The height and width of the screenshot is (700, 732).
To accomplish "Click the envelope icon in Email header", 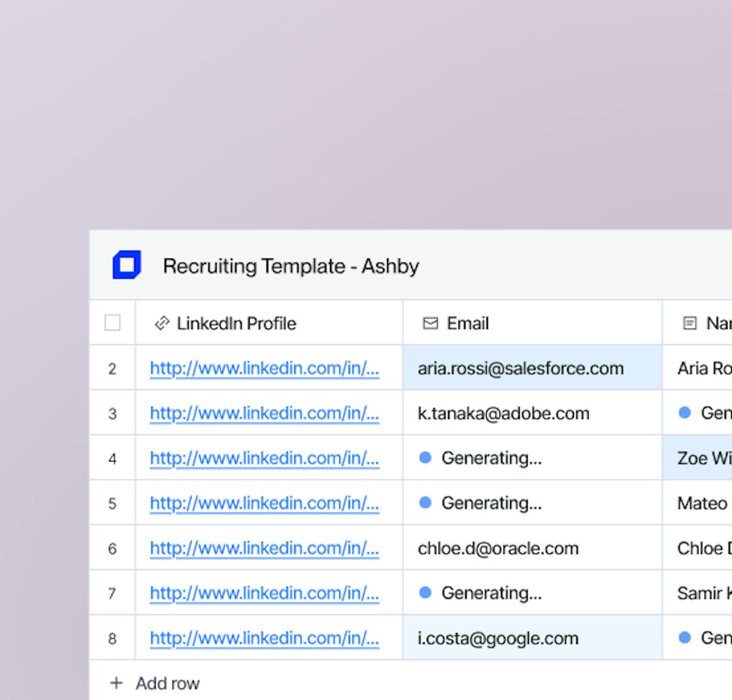I will (431, 323).
